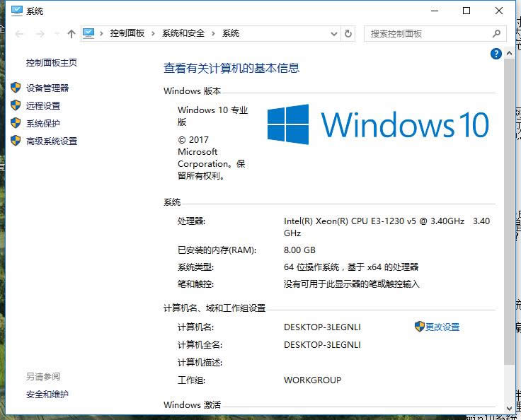Click the 计算机名 value DESKTOP-3LEGNLI
Viewport: 521px width, 420px height.
(x=322, y=327)
